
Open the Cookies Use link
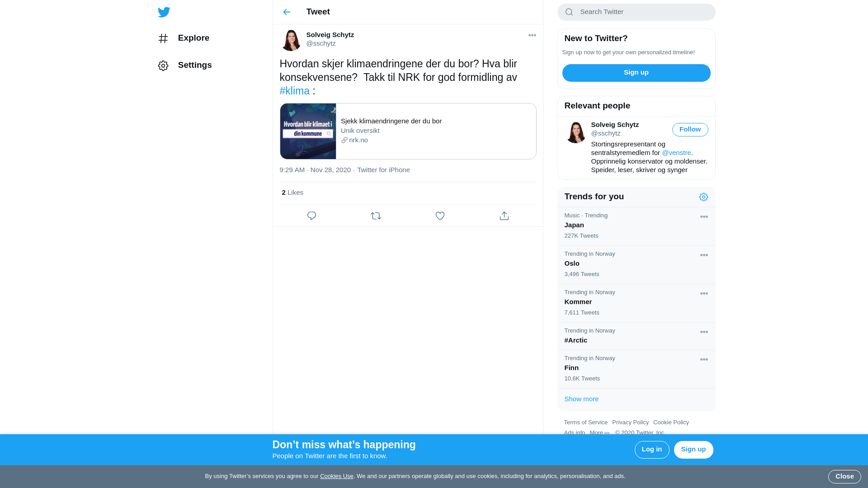click(x=336, y=476)
